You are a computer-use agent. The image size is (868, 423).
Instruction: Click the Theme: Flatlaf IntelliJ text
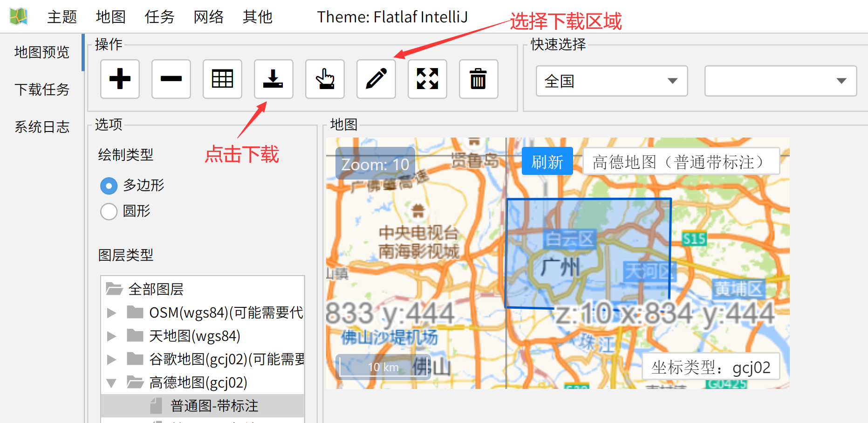392,17
